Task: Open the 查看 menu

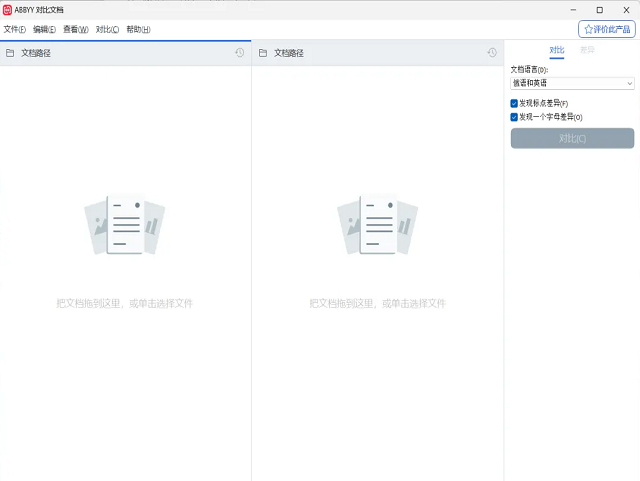Action: (76, 29)
